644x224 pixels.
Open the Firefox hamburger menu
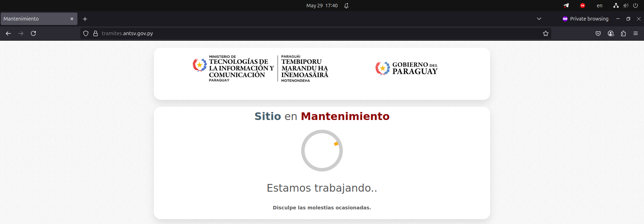(636, 33)
